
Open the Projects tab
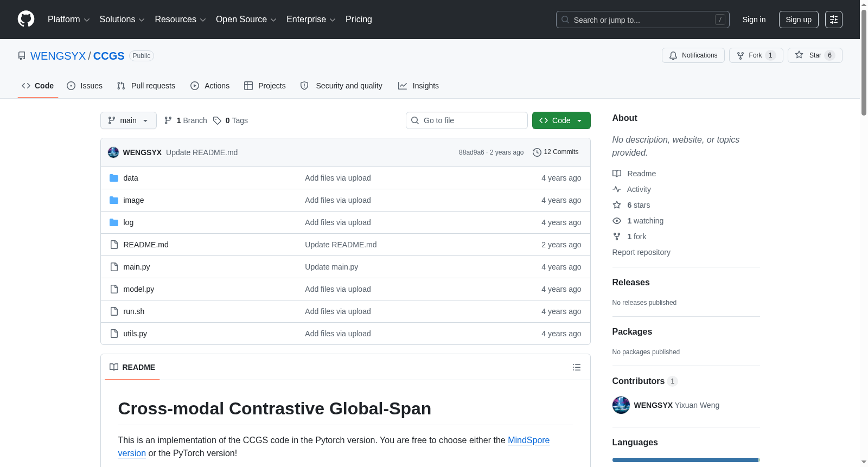(265, 86)
